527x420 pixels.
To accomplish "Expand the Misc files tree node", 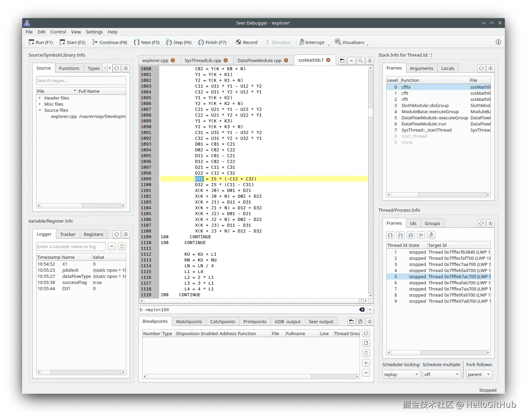I will (40, 104).
